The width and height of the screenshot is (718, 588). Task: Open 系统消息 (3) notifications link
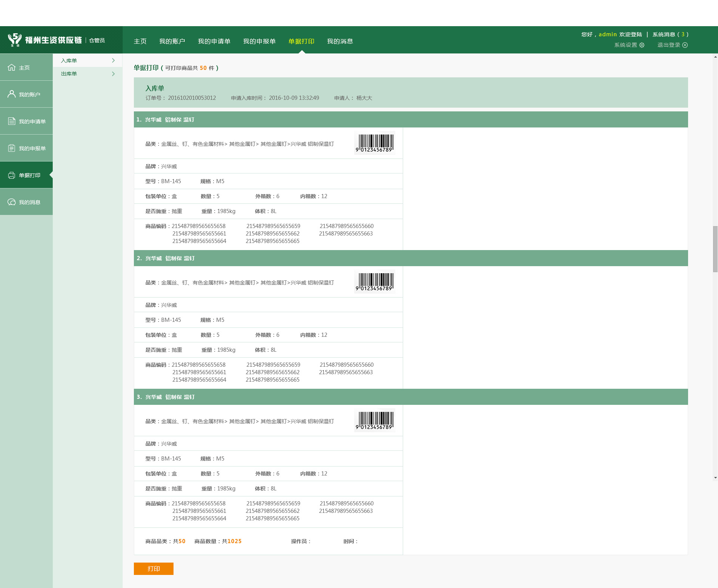pos(671,34)
